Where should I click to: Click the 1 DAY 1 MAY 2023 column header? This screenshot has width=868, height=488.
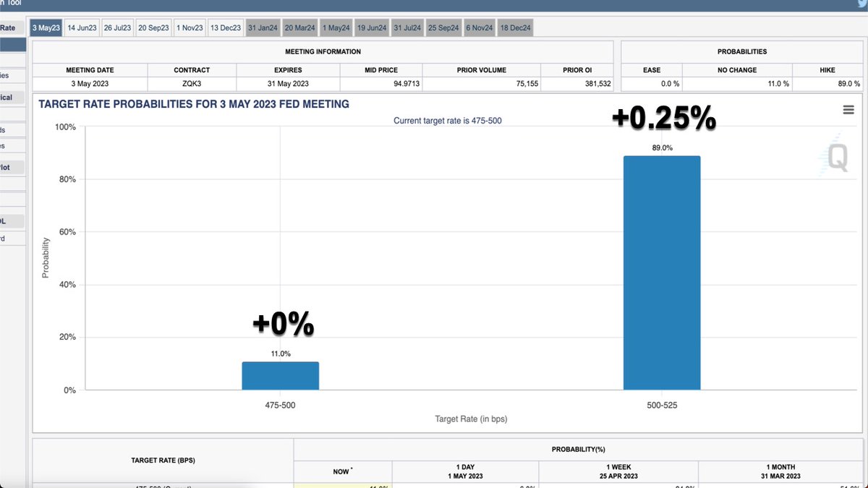coord(465,471)
